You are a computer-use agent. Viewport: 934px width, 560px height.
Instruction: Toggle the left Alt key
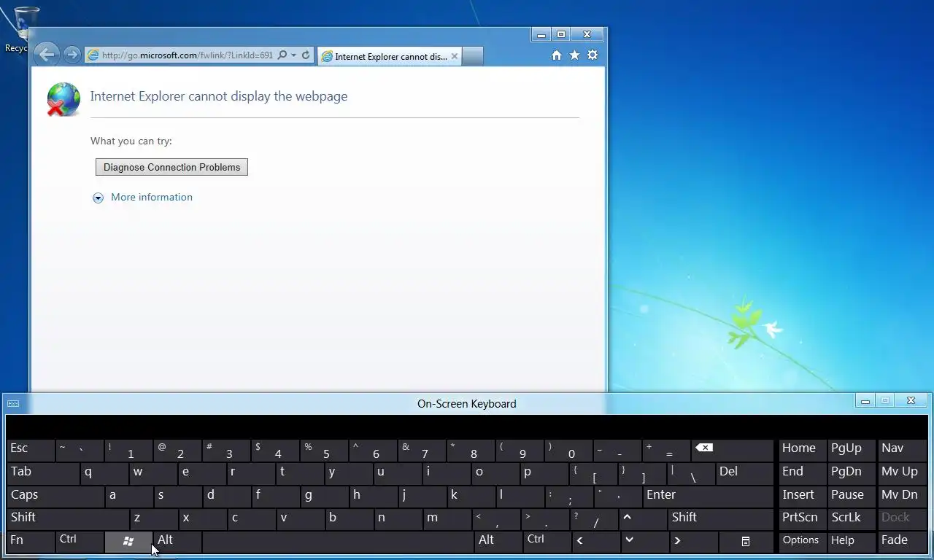[x=177, y=542]
